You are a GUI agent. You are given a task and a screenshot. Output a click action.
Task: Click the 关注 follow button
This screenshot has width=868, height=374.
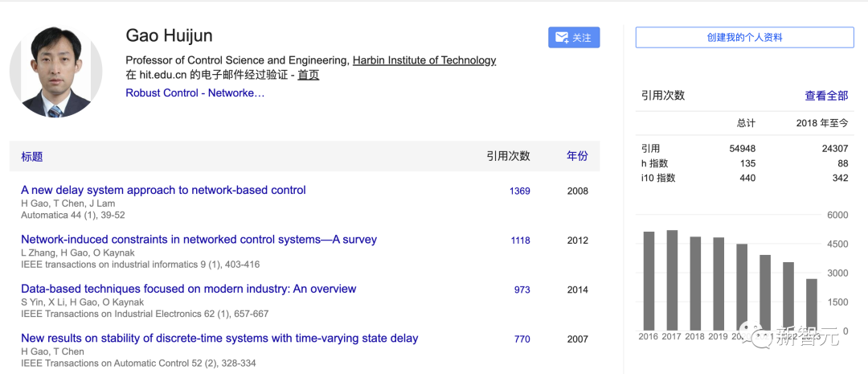pos(574,38)
